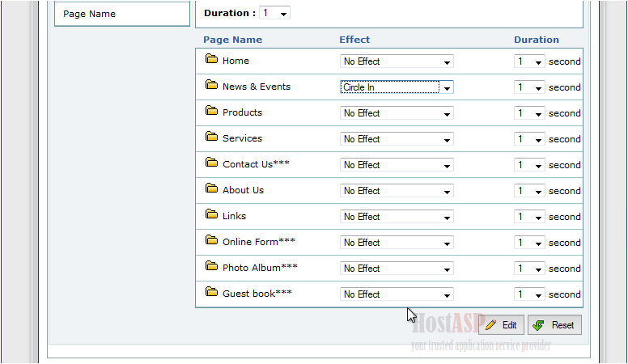Open the Duration dropdown for About Us

[x=529, y=191]
